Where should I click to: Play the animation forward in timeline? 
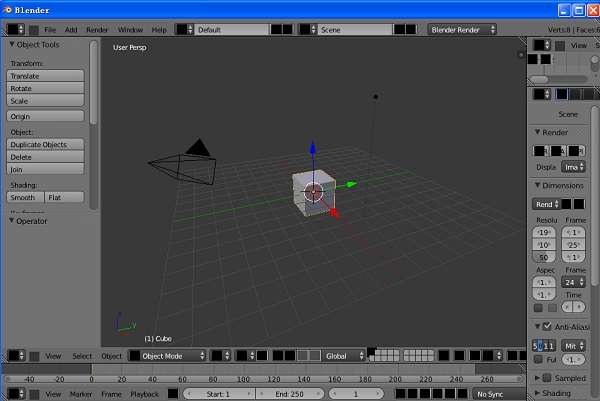pyautogui.click(x=437, y=393)
